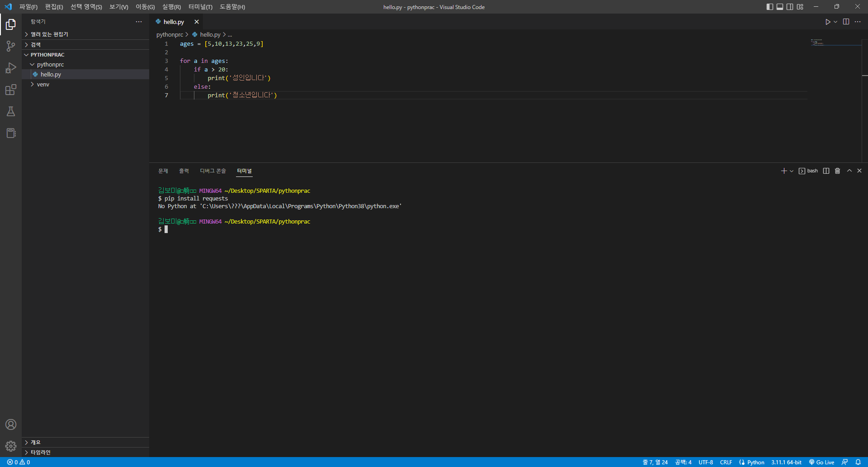Image resolution: width=868 pixels, height=467 pixels.
Task: Expand the 타임라인 section
Action: click(85, 452)
